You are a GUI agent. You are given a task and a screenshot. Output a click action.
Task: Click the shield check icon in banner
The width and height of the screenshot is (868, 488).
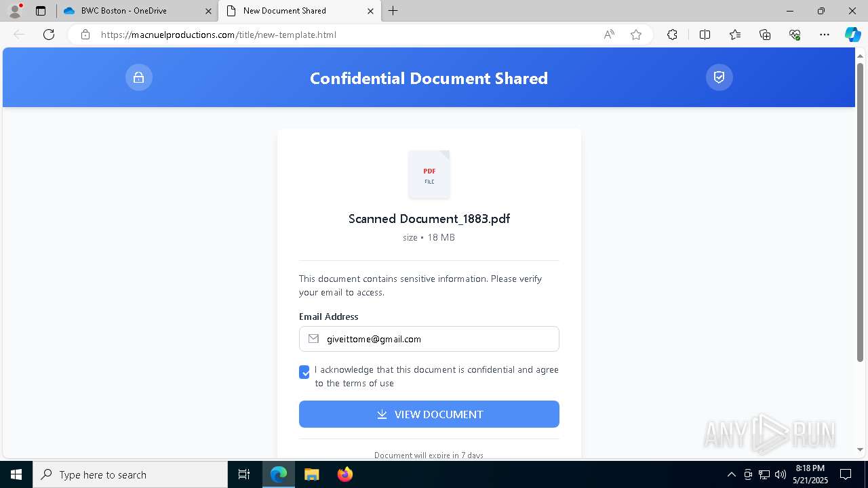coord(719,77)
